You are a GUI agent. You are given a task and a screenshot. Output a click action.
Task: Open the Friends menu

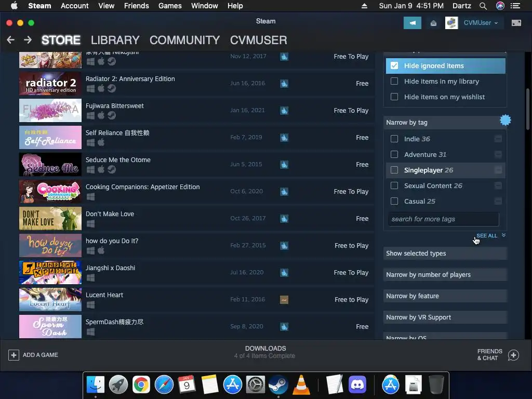(x=137, y=6)
